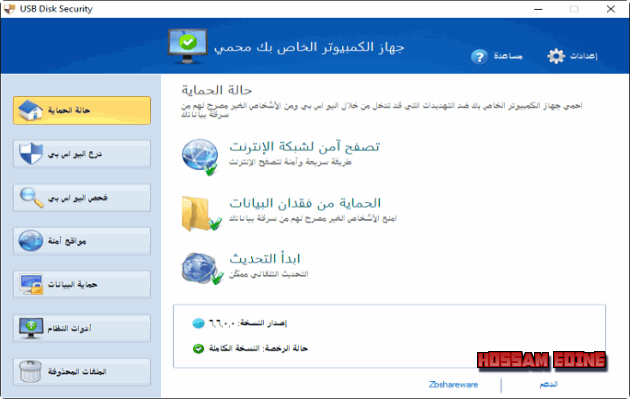Image resolution: width=630 pixels, height=399 pixels.
Task: Open the USB Scan (فحص اليو اس بي) tab
Action: (82, 197)
